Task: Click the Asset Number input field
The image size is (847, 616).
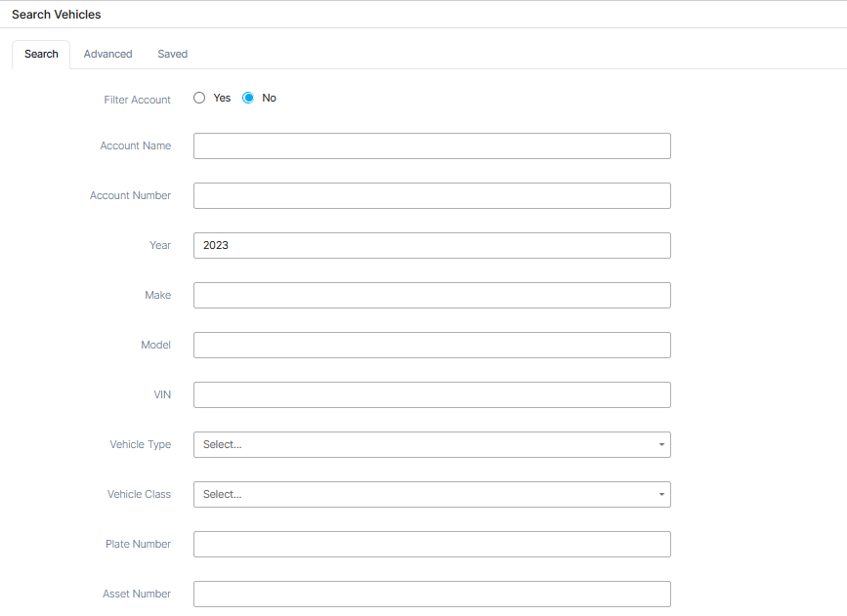Action: 432,595
